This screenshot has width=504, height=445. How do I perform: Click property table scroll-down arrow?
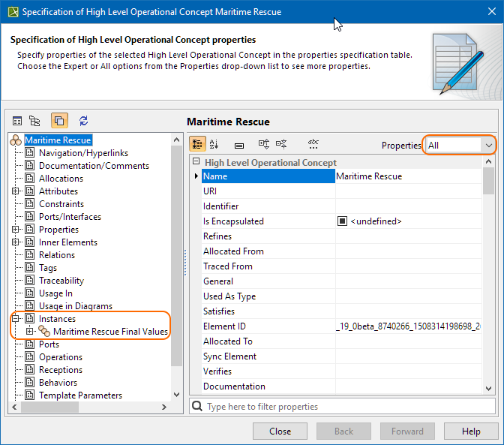[488, 389]
